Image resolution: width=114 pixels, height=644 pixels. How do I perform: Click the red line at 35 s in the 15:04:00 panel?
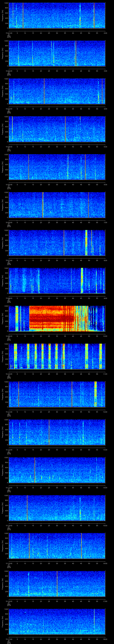pos(65,129)
